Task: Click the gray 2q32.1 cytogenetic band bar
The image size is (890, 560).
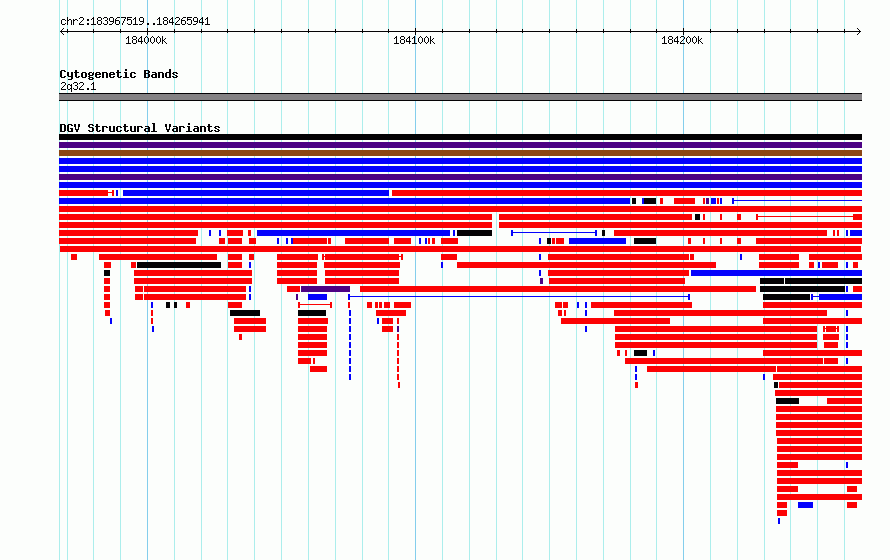Action: pos(460,97)
